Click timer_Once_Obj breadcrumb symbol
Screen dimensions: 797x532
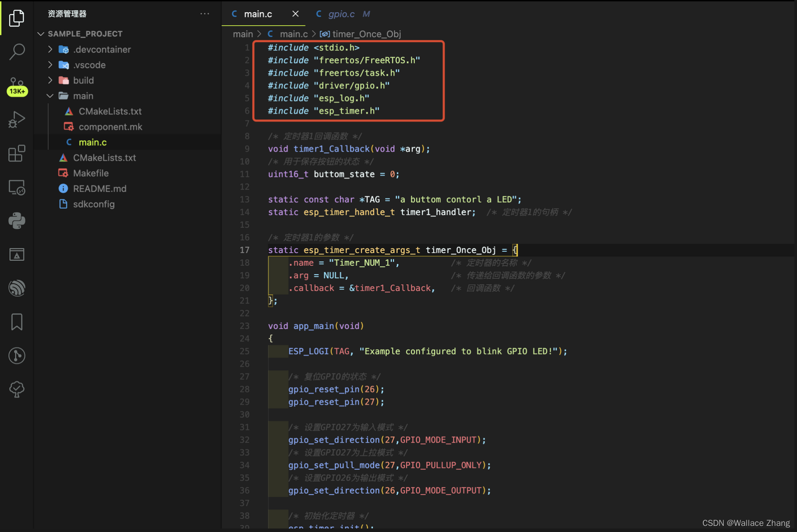pos(366,34)
